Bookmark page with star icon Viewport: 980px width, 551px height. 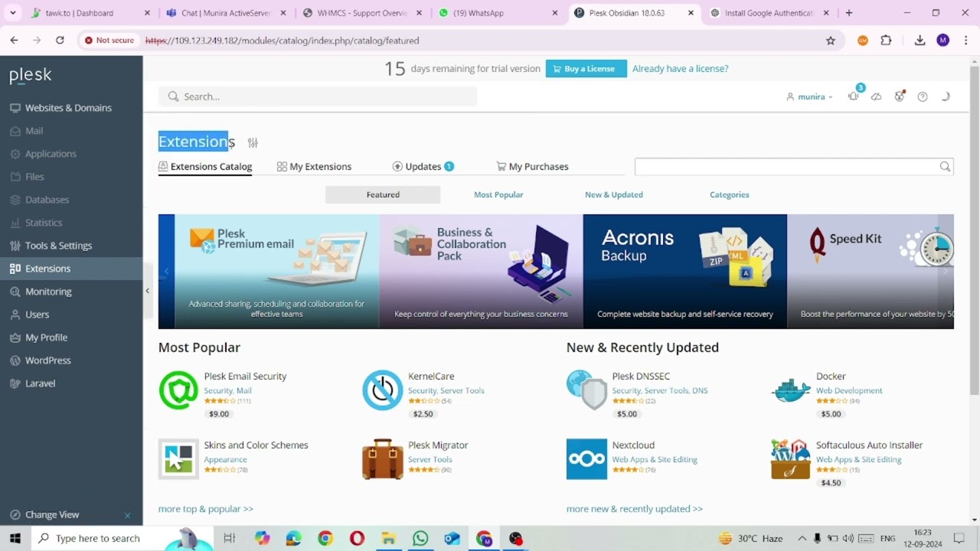point(831,41)
